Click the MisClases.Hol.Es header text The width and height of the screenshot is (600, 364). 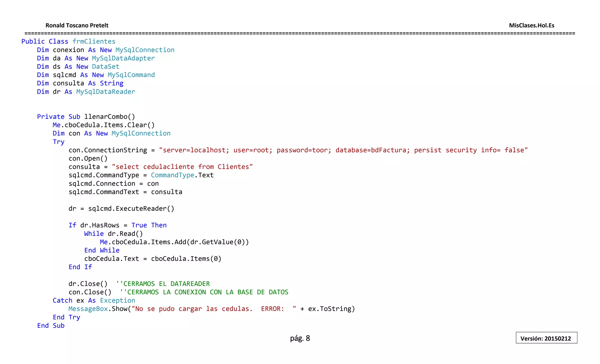531,25
